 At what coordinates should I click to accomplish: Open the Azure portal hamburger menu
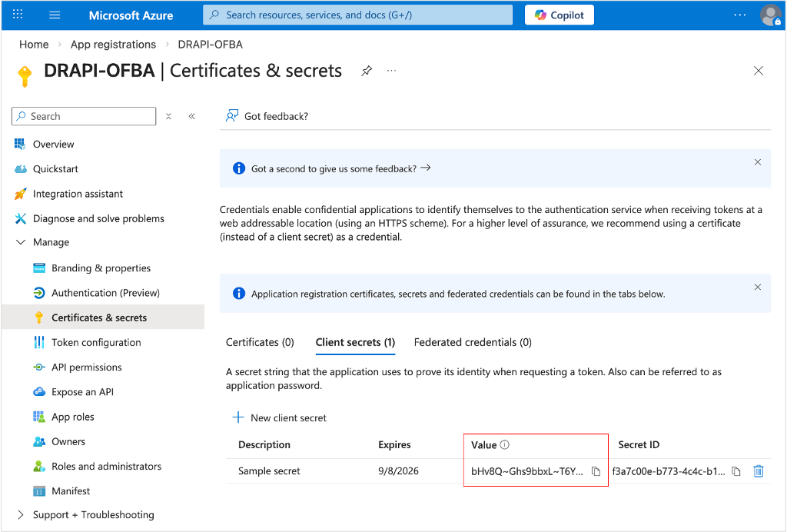[53, 15]
